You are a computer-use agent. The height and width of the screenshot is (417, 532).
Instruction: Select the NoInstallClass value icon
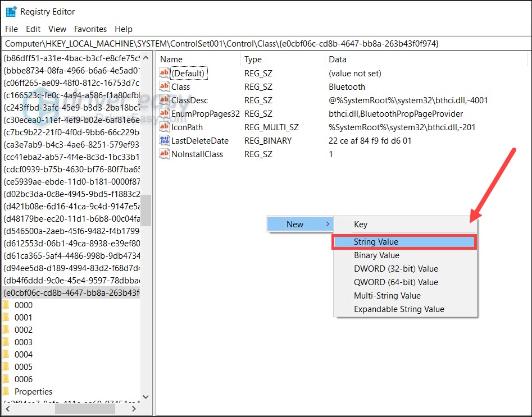coord(165,154)
